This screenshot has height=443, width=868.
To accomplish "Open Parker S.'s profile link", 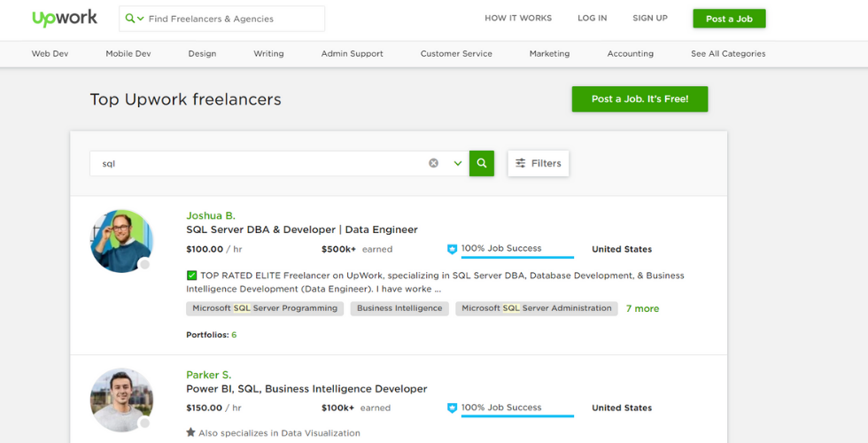I will click(x=209, y=375).
